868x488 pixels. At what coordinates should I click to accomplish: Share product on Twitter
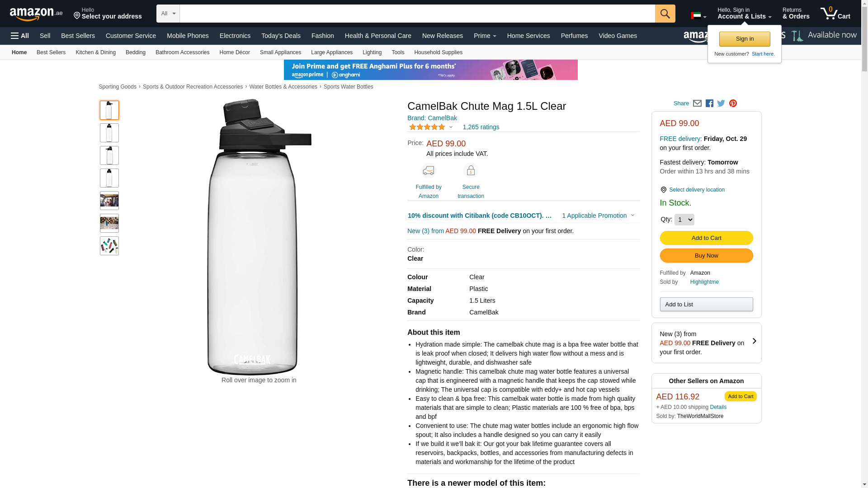(x=721, y=103)
